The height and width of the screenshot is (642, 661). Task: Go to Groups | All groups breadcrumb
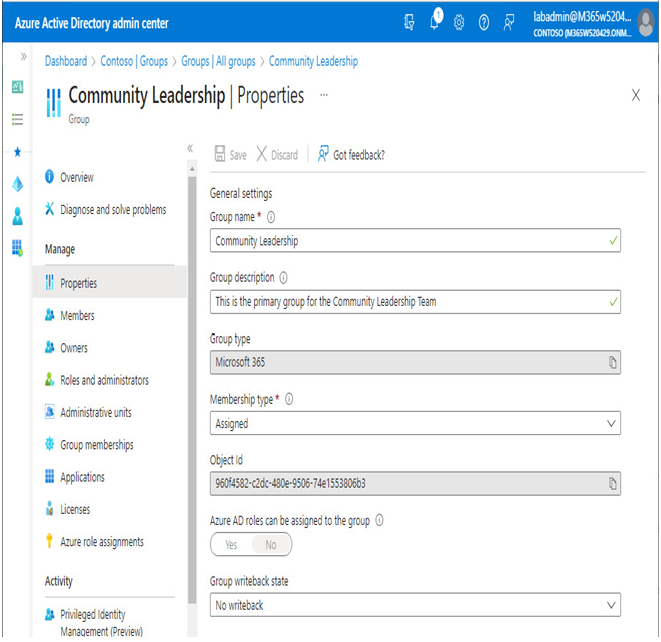click(218, 62)
